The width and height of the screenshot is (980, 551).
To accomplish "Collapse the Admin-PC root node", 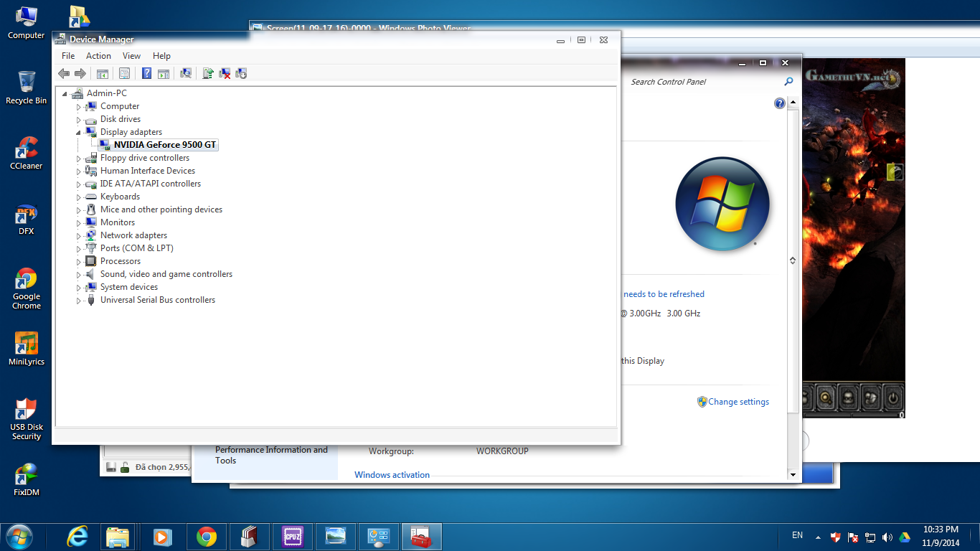I will pos(65,94).
